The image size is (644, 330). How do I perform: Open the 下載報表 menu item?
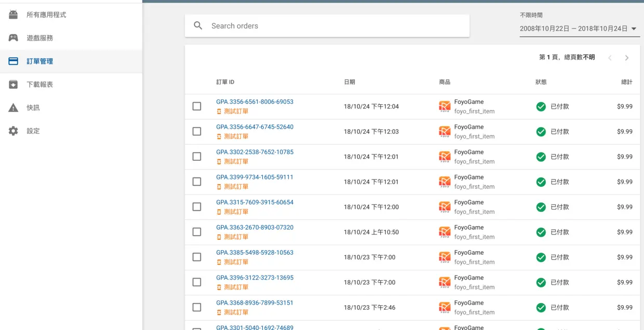tap(40, 85)
